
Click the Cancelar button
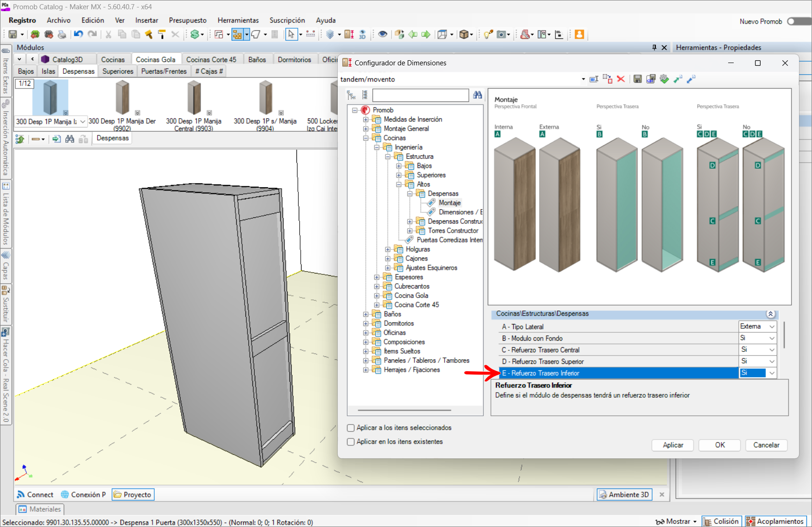(x=766, y=445)
